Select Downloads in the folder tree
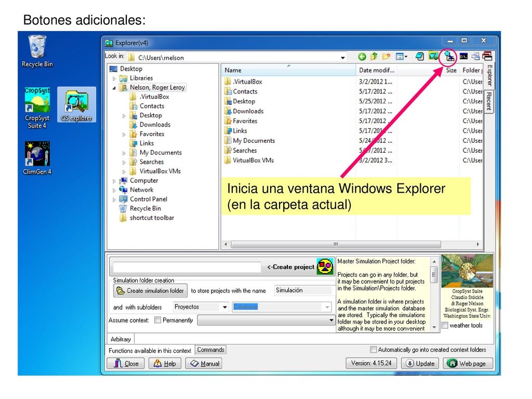The width and height of the screenshot is (532, 399). [150, 125]
